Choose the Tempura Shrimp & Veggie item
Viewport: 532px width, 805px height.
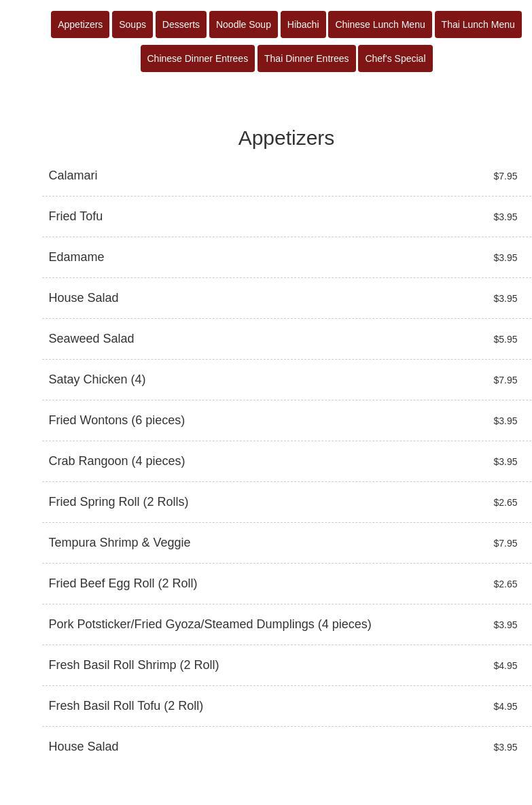pyautogui.click(x=120, y=543)
